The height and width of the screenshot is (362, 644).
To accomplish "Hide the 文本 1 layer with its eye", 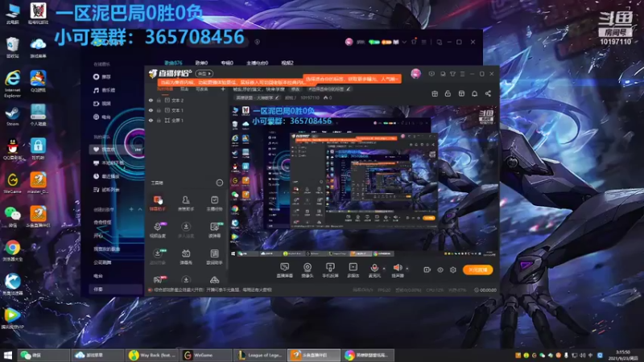I will pos(151,110).
